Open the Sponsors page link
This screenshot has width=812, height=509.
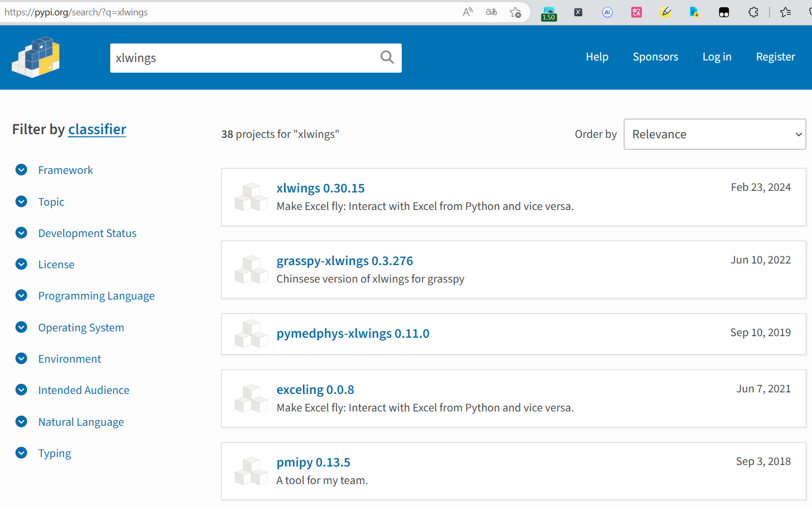point(655,57)
